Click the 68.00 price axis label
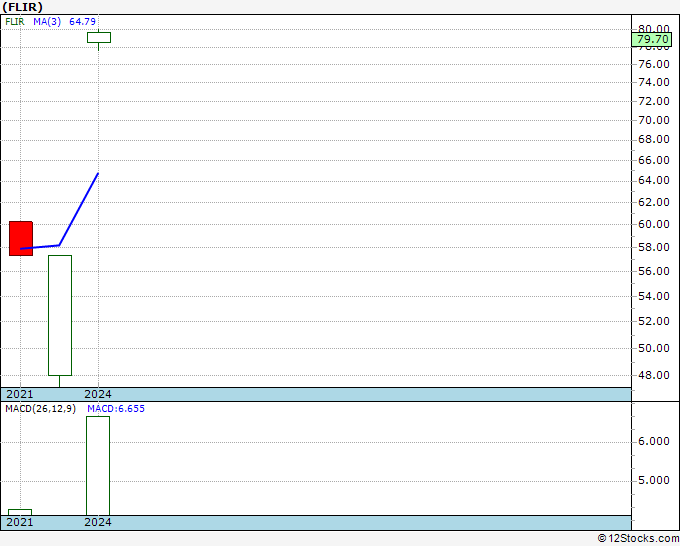Viewport: 680px width, 546px height. click(x=654, y=139)
